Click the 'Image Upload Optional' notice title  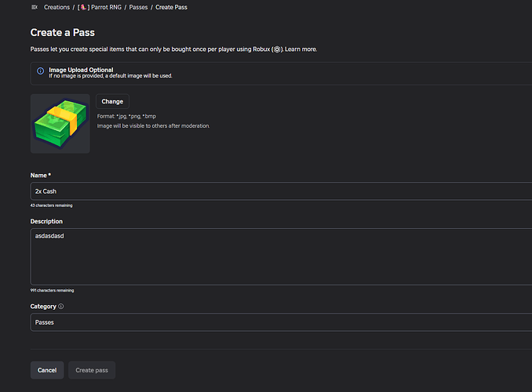(x=81, y=70)
